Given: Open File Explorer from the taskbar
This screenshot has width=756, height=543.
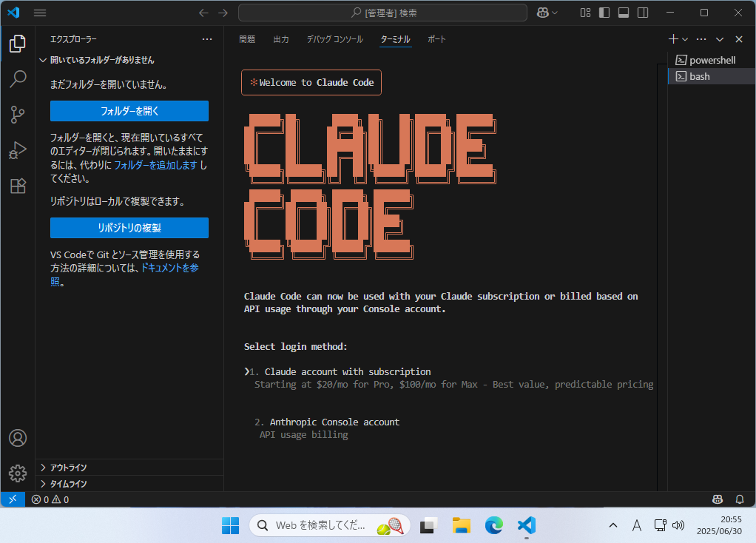Looking at the screenshot, I should 461,526.
